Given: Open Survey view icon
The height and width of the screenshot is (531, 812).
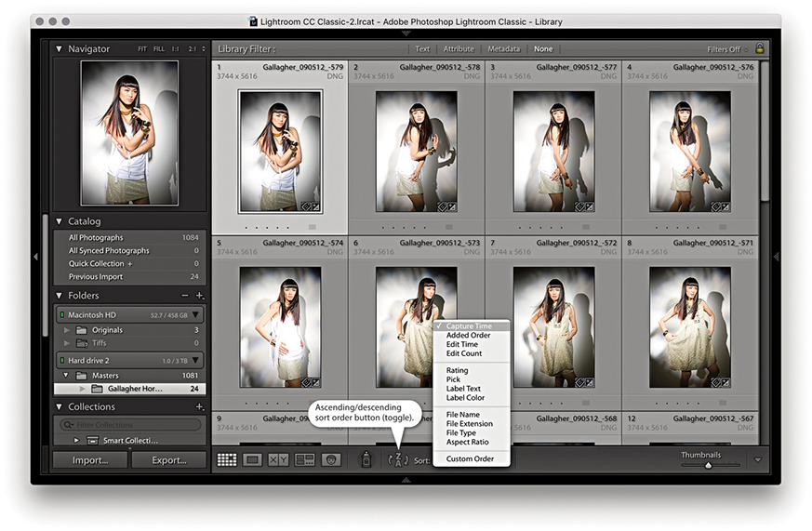Looking at the screenshot, I should 304,459.
